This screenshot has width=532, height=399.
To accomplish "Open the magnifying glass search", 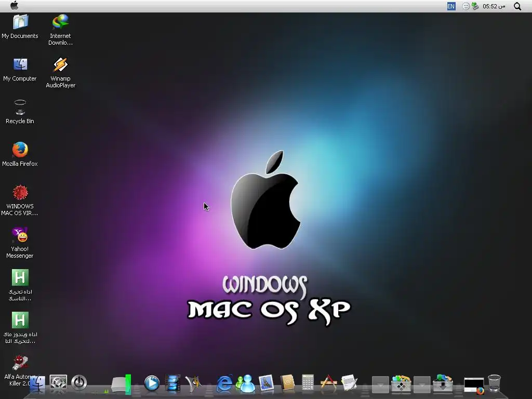I will [517, 6].
